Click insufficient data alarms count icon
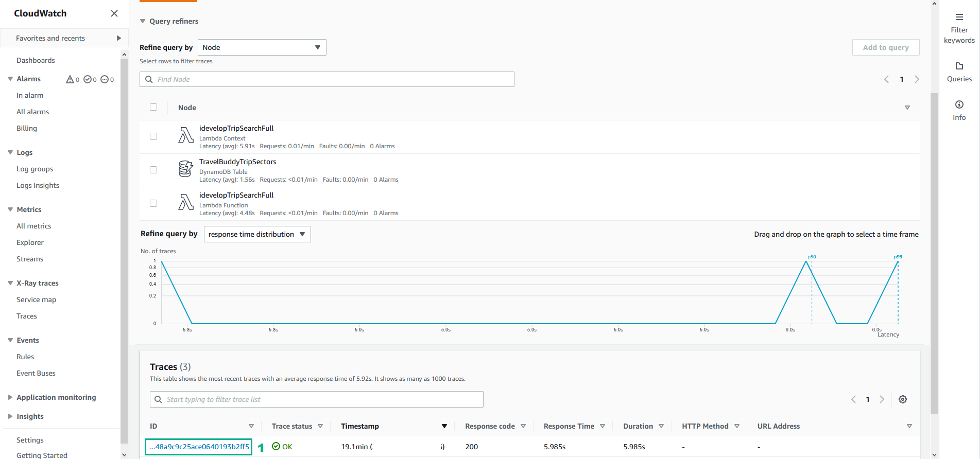This screenshot has height=459, width=980. (105, 79)
